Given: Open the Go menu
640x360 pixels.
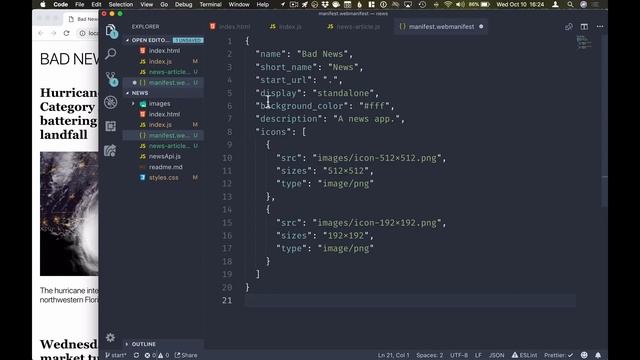Looking at the screenshot, I should pos(164,4).
